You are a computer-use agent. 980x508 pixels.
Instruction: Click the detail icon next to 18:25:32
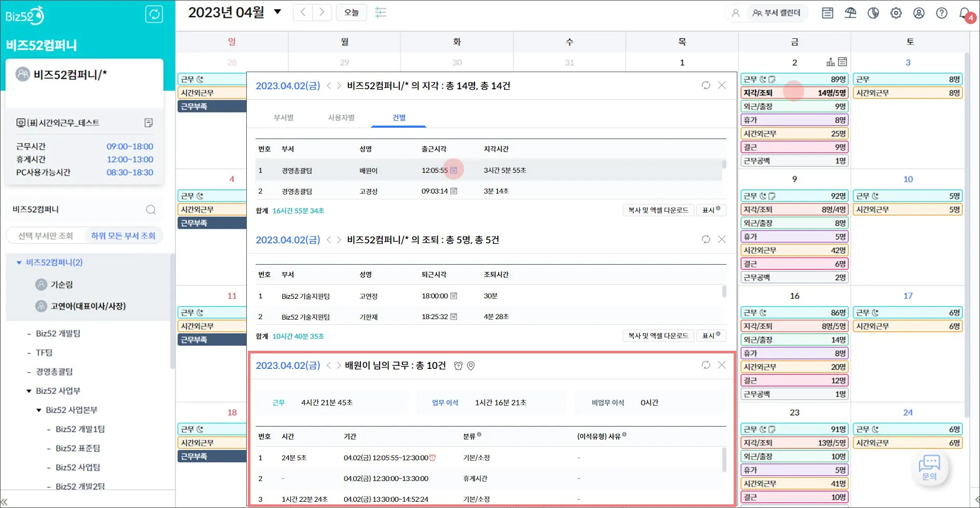[454, 317]
